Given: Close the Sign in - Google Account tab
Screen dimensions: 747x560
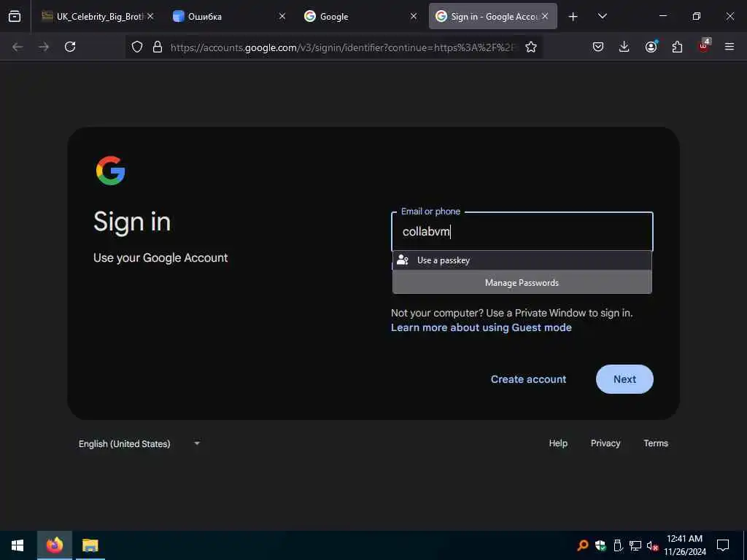Looking at the screenshot, I should pos(545,16).
